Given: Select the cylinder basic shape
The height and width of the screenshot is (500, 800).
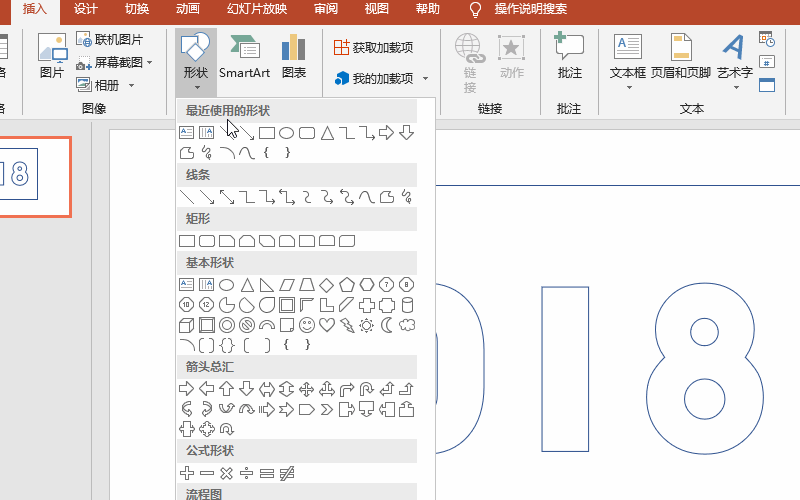Looking at the screenshot, I should point(407,305).
